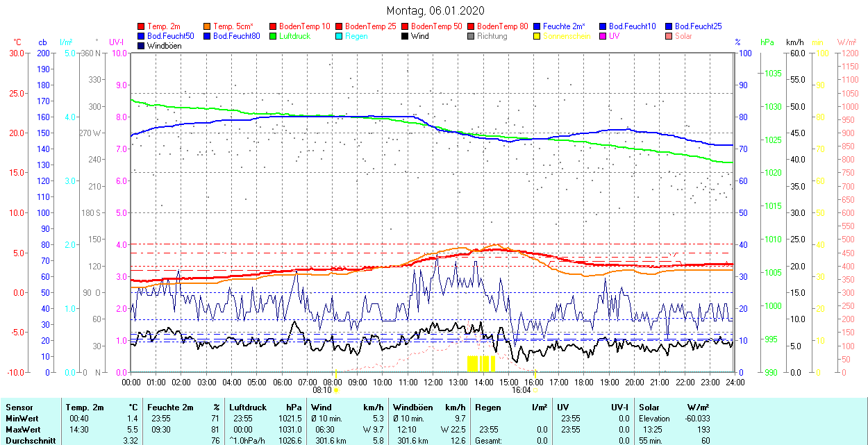
Task: Select the 'Feuchte 2m*' legend label
Action: point(564,26)
